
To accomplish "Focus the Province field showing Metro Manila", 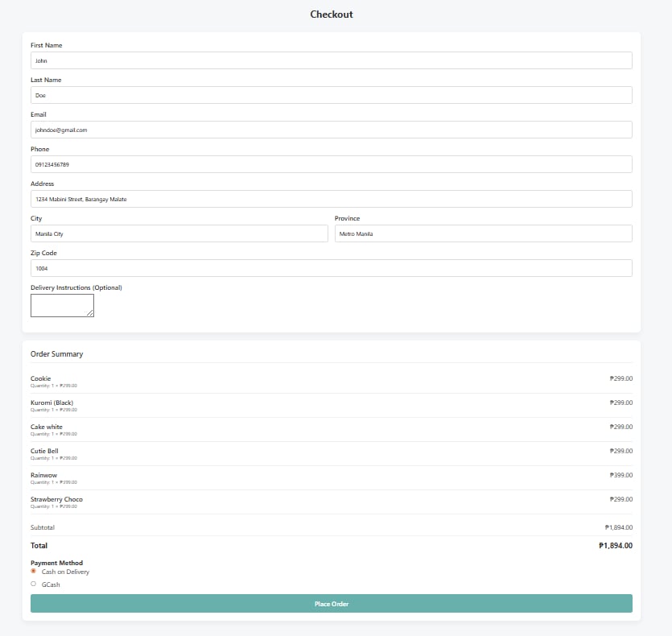I will click(483, 233).
